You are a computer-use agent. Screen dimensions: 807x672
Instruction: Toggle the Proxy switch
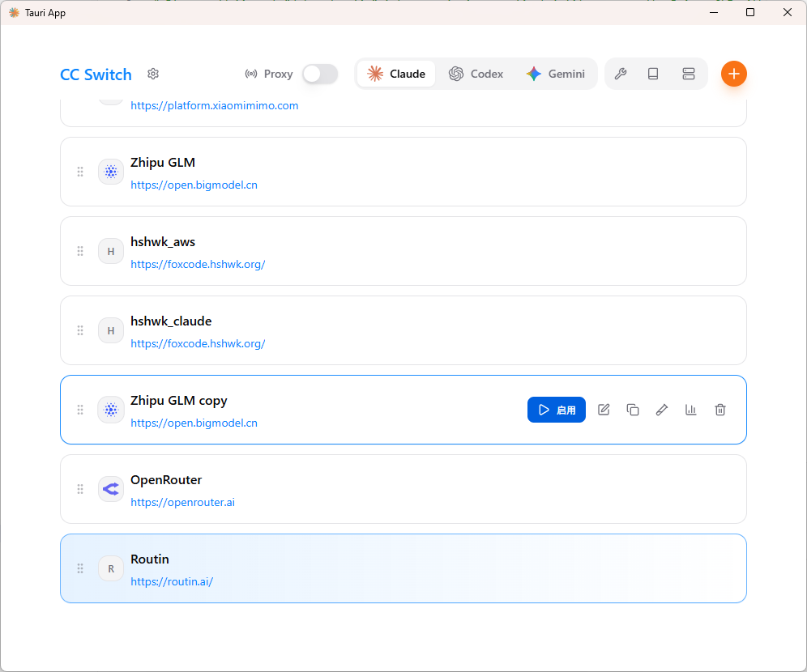coord(319,74)
